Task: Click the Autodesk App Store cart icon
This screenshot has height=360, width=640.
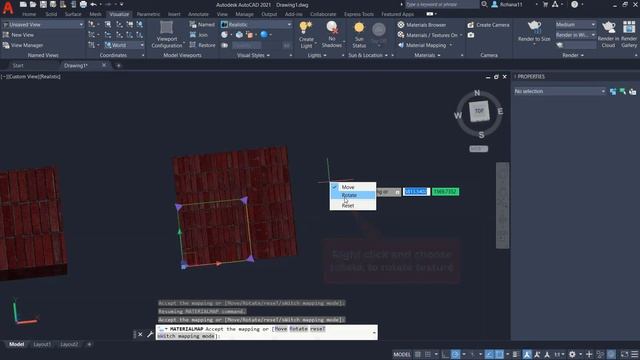Action: 545,4
